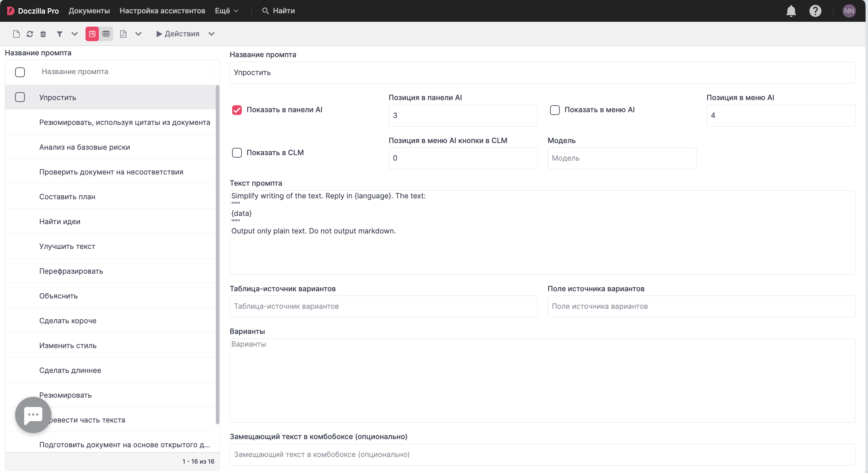Open the notifications bell
Image resolution: width=868 pixels, height=473 pixels.
click(x=791, y=11)
